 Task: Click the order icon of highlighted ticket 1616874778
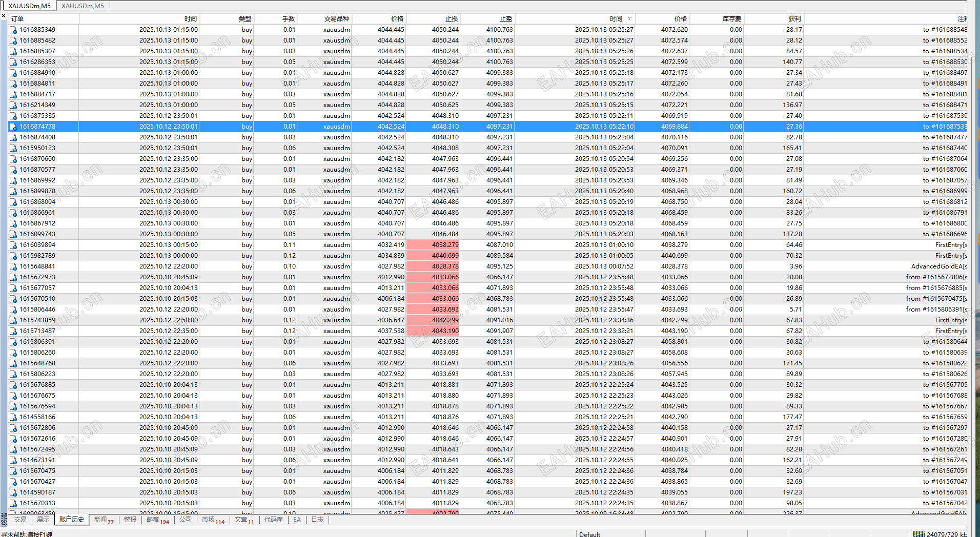[13, 127]
